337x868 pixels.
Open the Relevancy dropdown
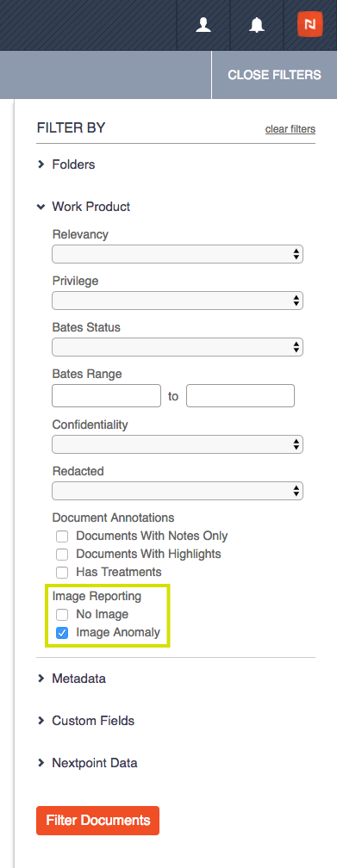(178, 254)
